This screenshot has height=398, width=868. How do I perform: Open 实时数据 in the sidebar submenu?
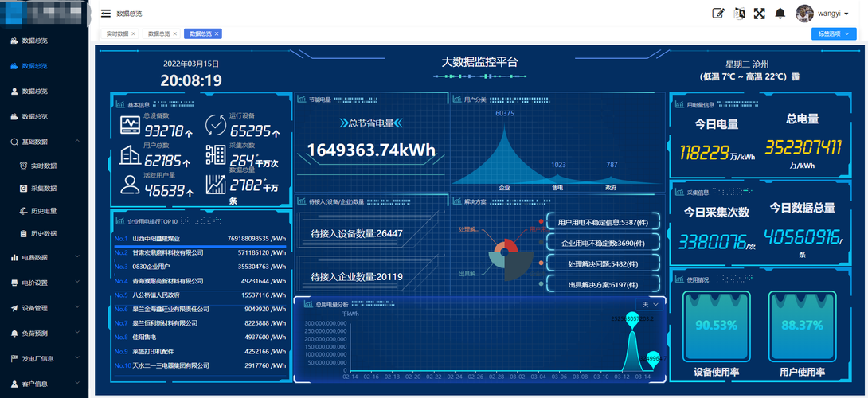pos(43,166)
